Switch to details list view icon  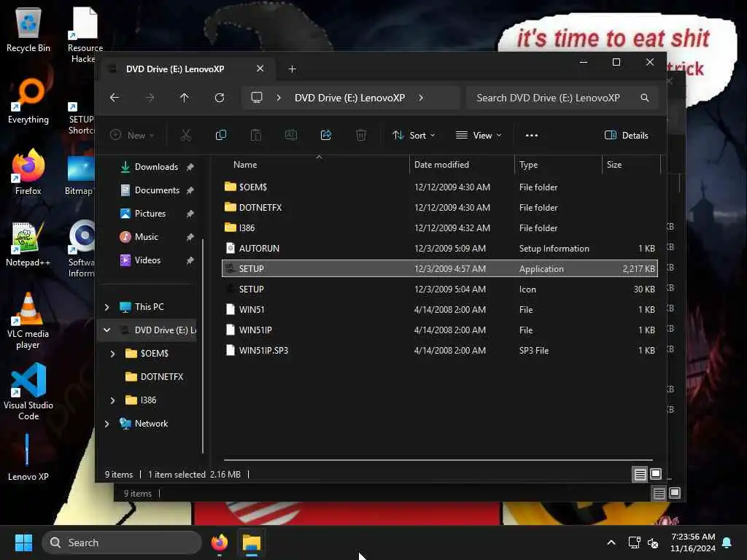[640, 474]
